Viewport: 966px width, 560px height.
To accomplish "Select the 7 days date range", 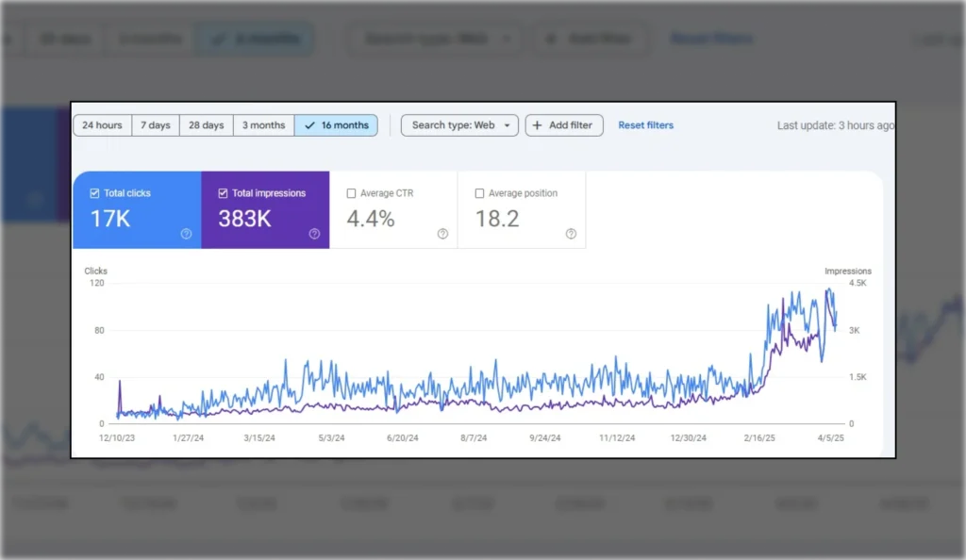I will [x=156, y=125].
